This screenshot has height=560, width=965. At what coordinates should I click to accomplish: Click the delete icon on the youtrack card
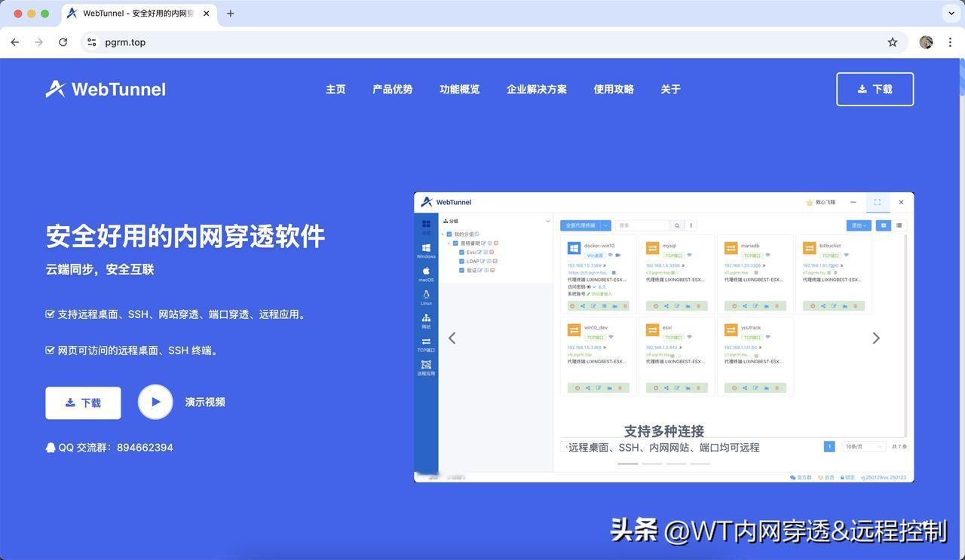click(777, 388)
